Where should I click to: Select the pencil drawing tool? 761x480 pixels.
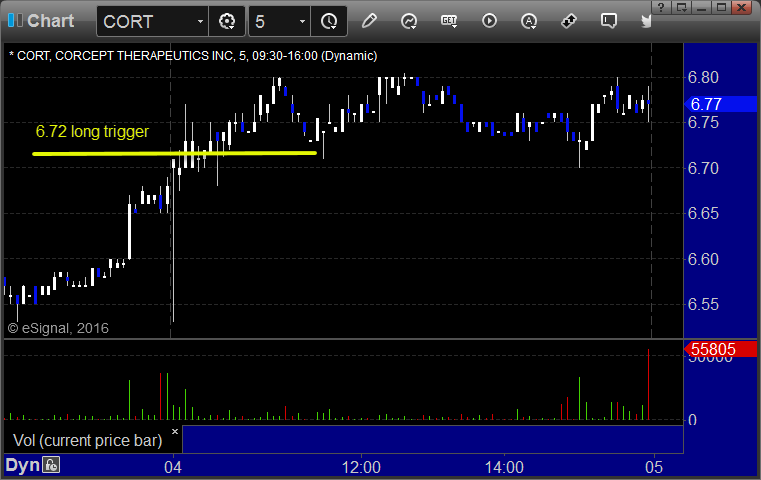[x=369, y=21]
